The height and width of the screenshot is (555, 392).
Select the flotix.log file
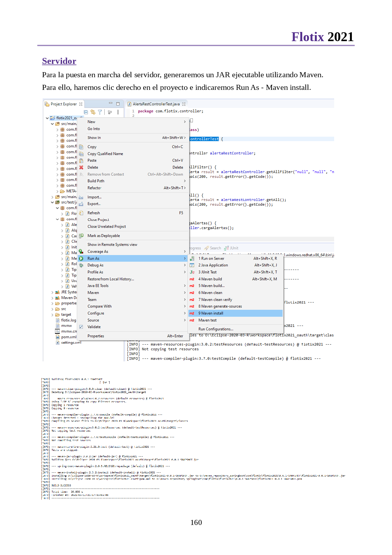66,320
